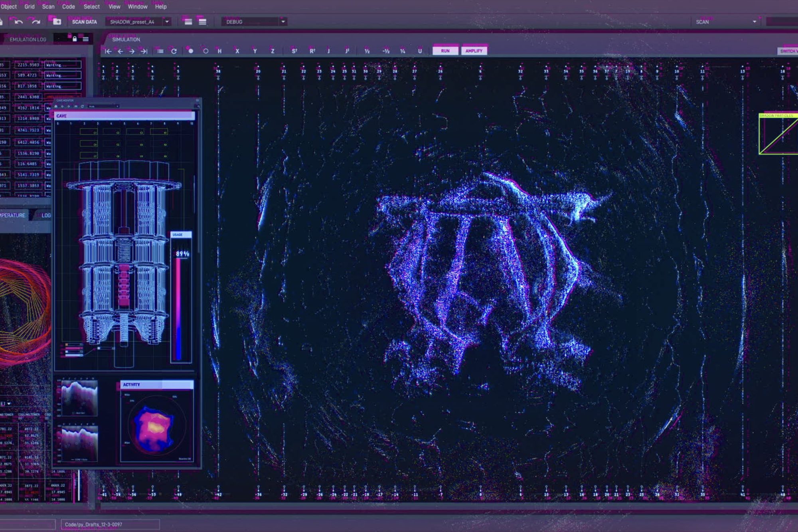Jump to last simulation step
The height and width of the screenshot is (532, 798).
click(144, 51)
